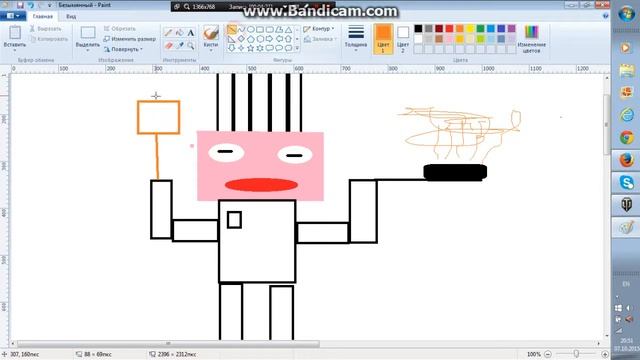Open the Paint application menu button
The height and width of the screenshot is (360, 640).
(13, 16)
